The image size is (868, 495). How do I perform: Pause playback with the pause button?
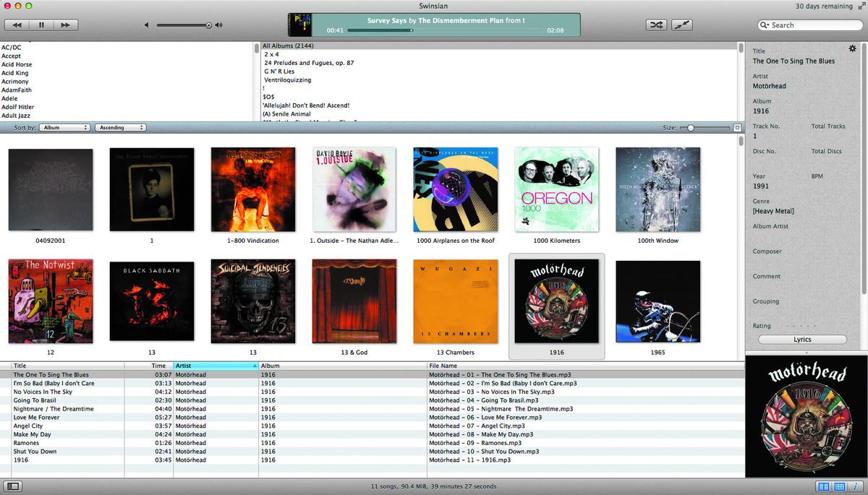point(41,25)
